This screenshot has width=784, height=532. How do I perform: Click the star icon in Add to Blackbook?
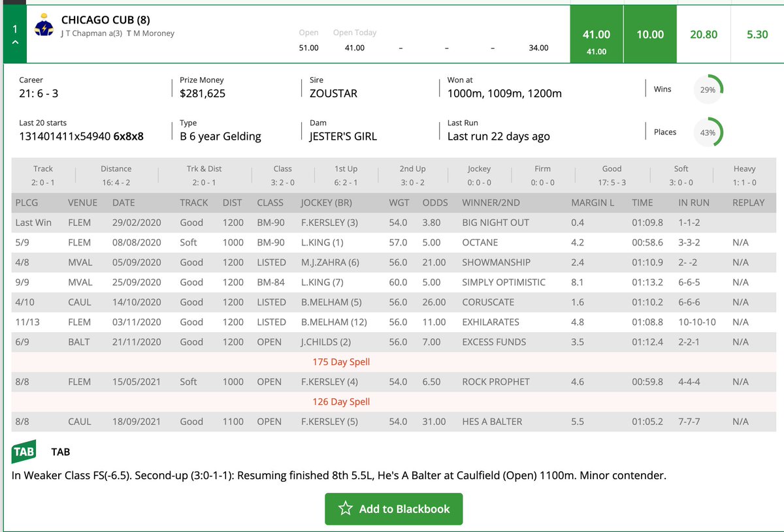(346, 509)
